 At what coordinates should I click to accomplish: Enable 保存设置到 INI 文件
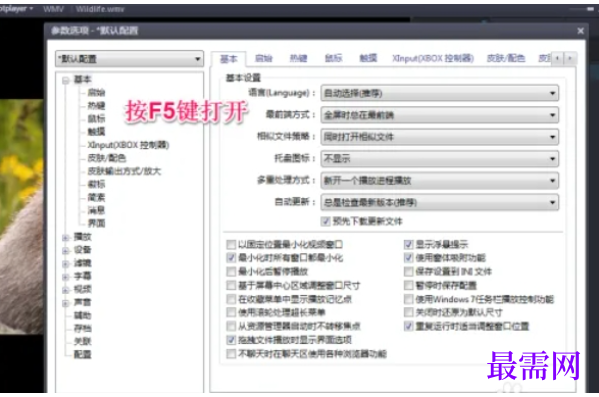click(409, 272)
